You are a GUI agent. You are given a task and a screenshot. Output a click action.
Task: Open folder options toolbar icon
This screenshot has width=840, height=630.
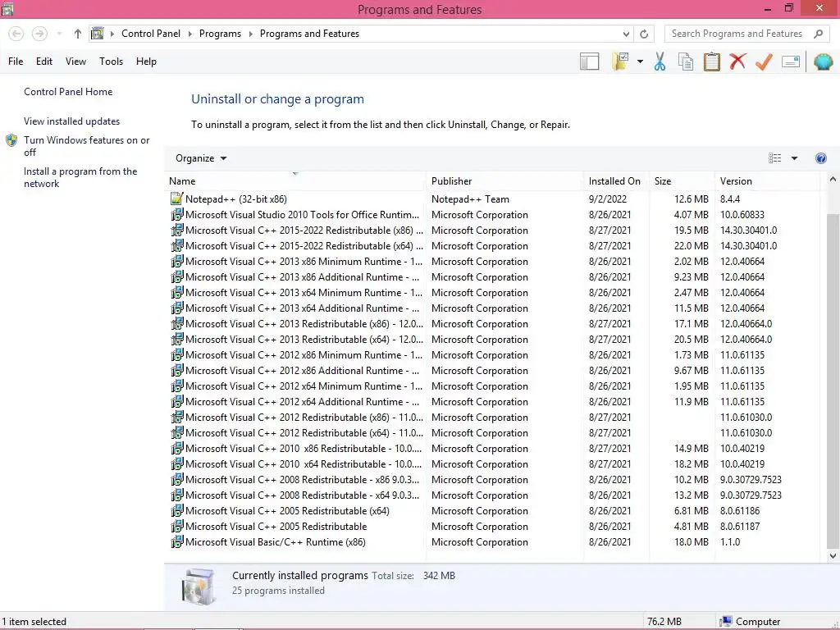620,62
